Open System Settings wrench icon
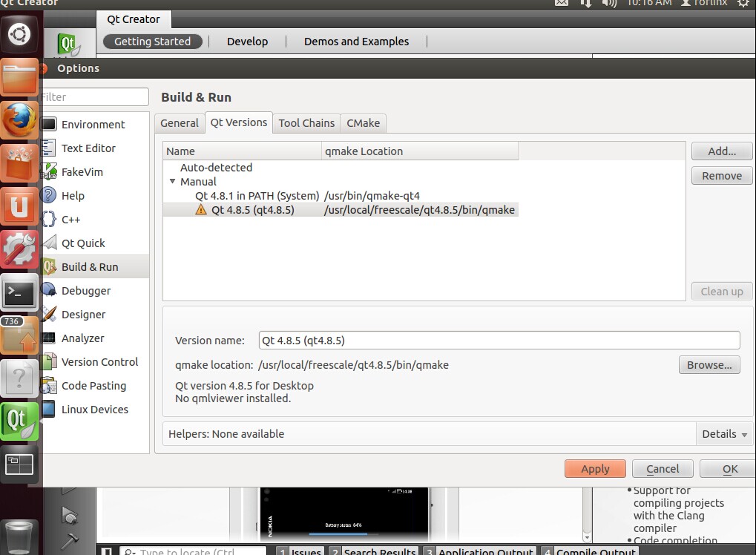This screenshot has width=756, height=555. coord(19,249)
